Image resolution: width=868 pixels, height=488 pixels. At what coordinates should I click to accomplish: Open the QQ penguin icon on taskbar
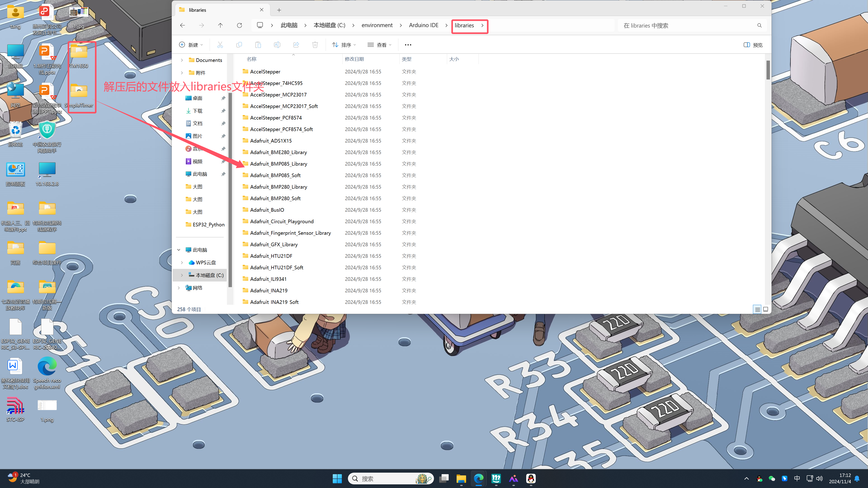tap(531, 479)
